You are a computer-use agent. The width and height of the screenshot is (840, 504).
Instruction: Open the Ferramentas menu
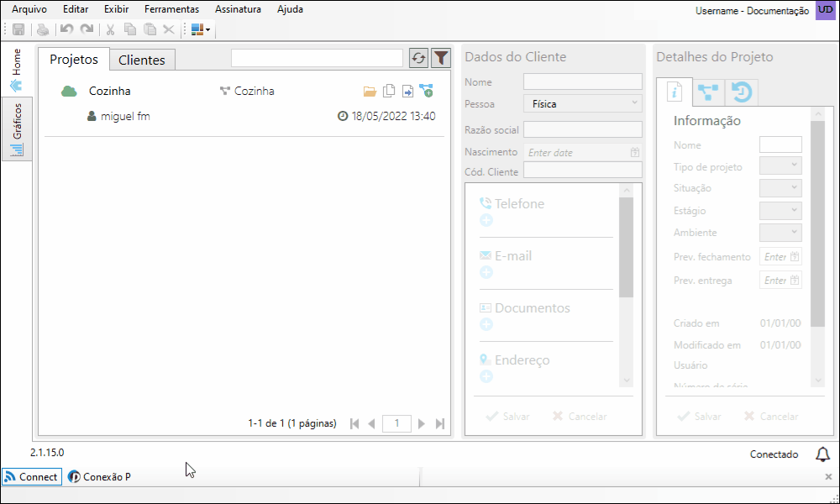pos(171,9)
